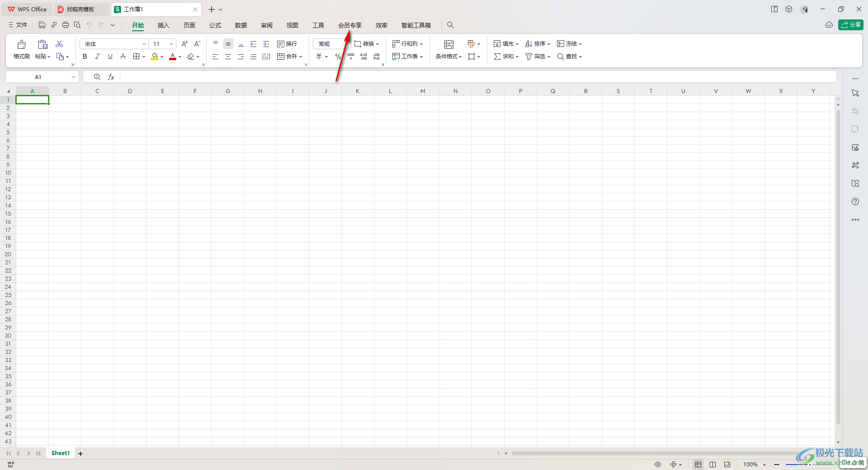Click the 筛选 (Filter) button
This screenshot has height=470, width=868.
coord(538,56)
